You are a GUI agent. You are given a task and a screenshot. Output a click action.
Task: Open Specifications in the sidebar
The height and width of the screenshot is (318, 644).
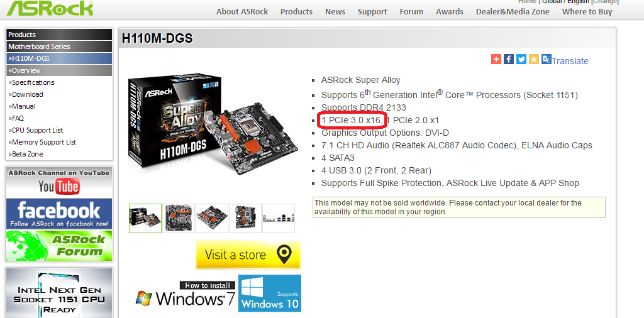(31, 82)
